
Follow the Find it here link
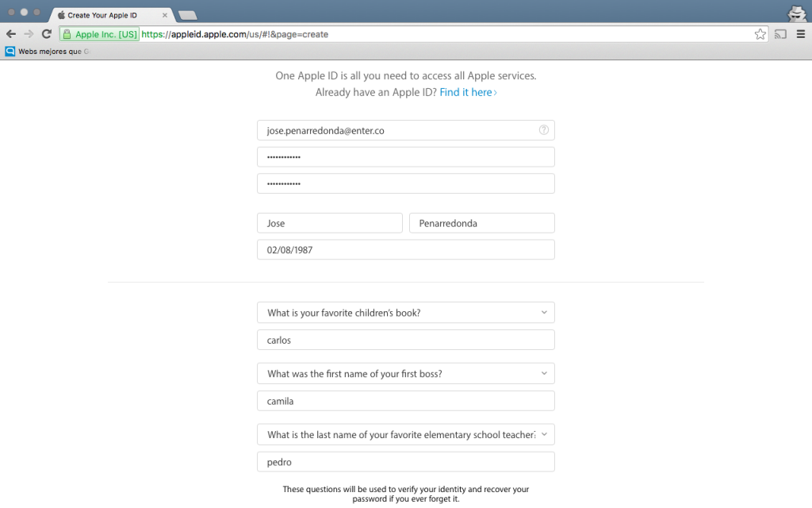(468, 92)
